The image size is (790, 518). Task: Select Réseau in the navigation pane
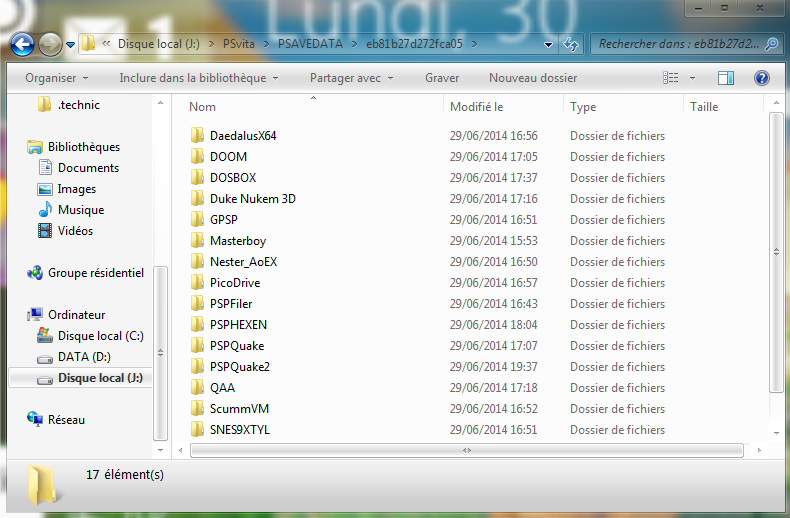tap(56, 419)
